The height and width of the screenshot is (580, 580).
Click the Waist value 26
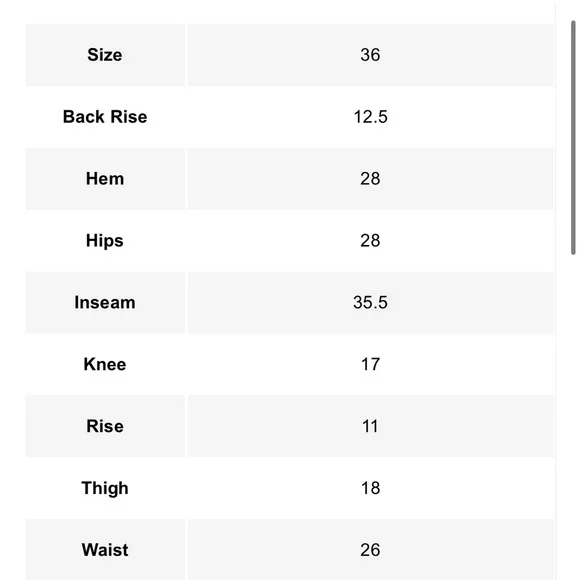370,550
